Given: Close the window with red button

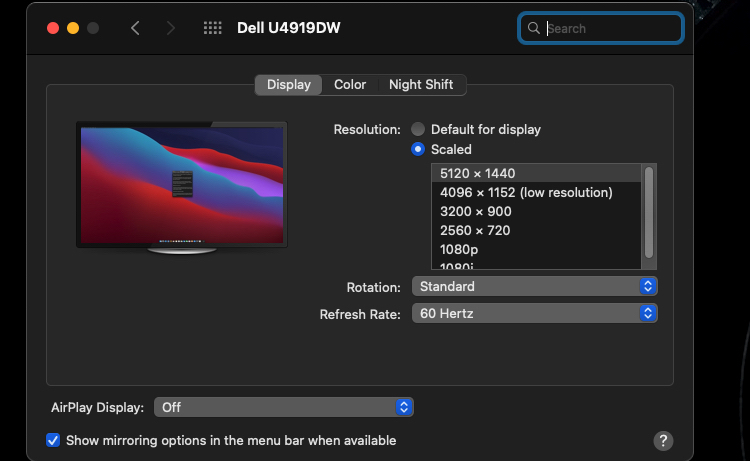Looking at the screenshot, I should (53, 28).
